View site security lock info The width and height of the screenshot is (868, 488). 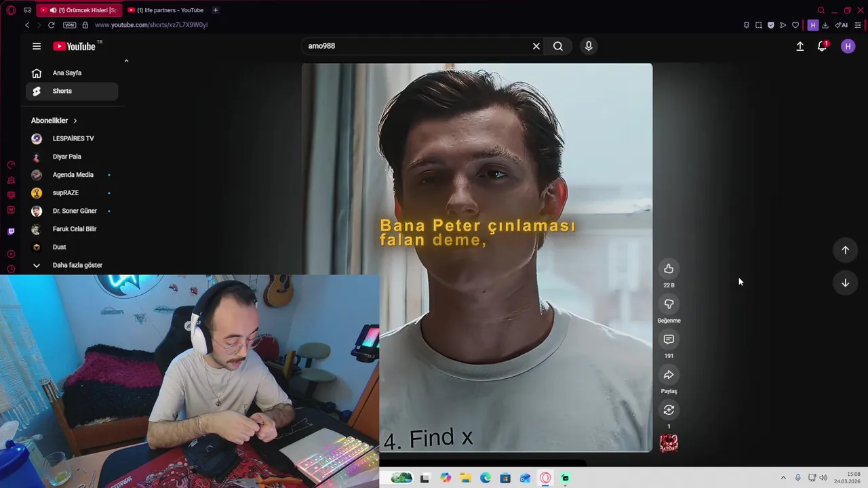click(x=85, y=25)
